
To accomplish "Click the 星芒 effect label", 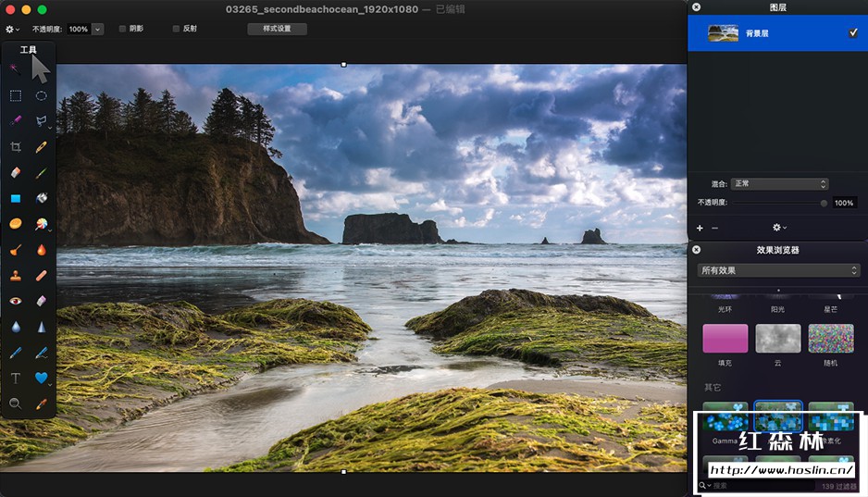I will click(x=831, y=309).
